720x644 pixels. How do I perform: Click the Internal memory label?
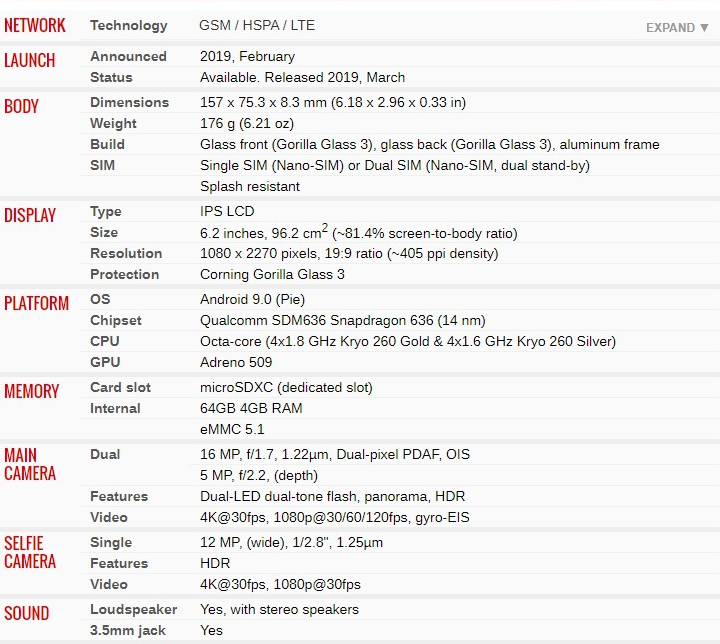point(115,408)
